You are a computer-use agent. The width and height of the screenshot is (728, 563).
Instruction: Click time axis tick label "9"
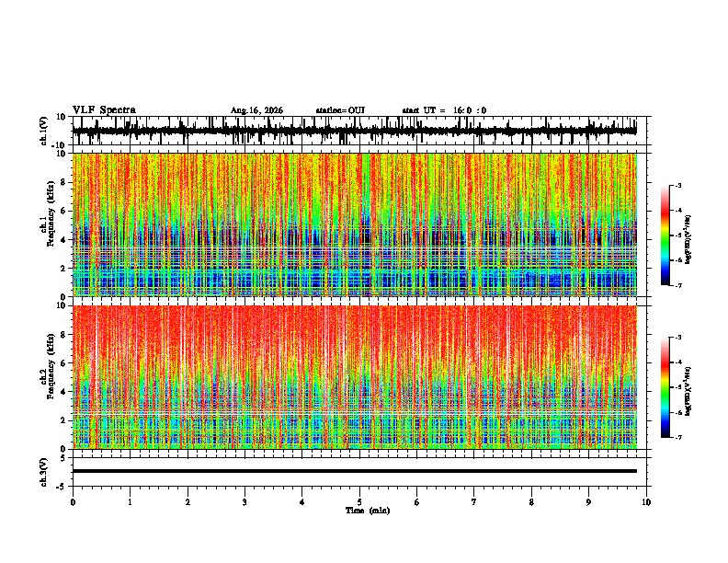pos(588,502)
